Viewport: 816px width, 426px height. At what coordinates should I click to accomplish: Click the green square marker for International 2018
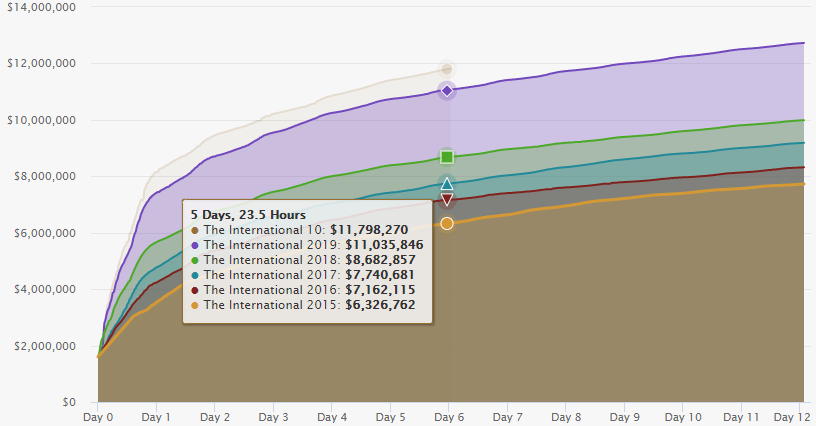[x=447, y=157]
